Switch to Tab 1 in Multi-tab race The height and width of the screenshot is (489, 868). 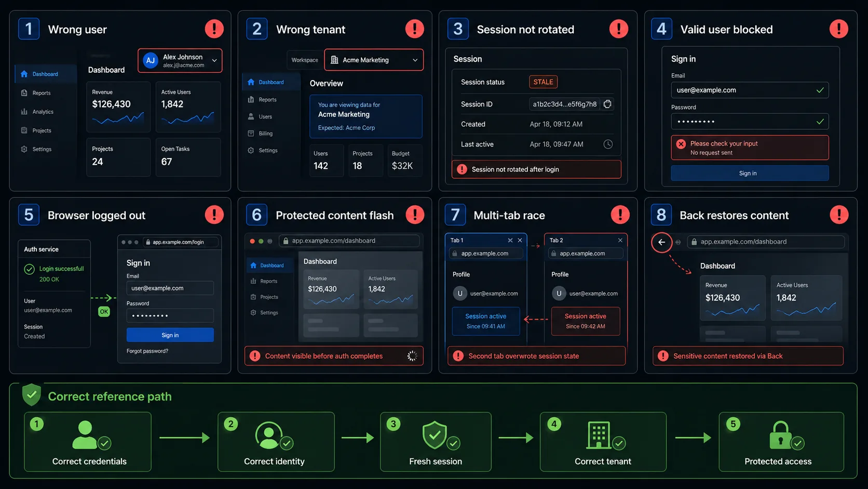pyautogui.click(x=457, y=241)
